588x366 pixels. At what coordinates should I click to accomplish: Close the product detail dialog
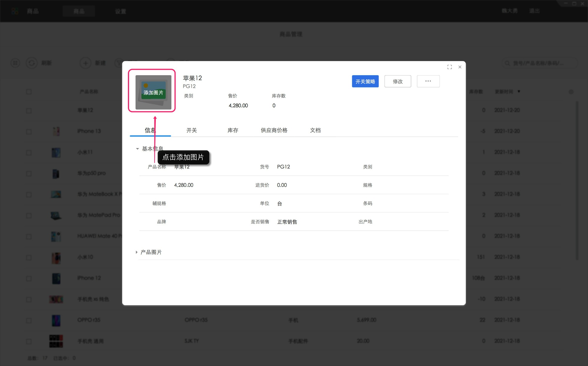pyautogui.click(x=460, y=67)
